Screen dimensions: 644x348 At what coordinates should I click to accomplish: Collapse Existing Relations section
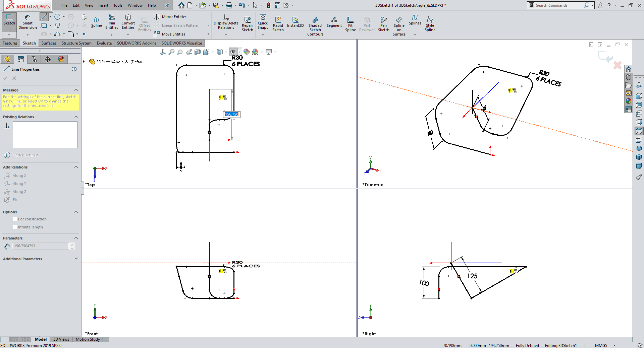[76, 117]
